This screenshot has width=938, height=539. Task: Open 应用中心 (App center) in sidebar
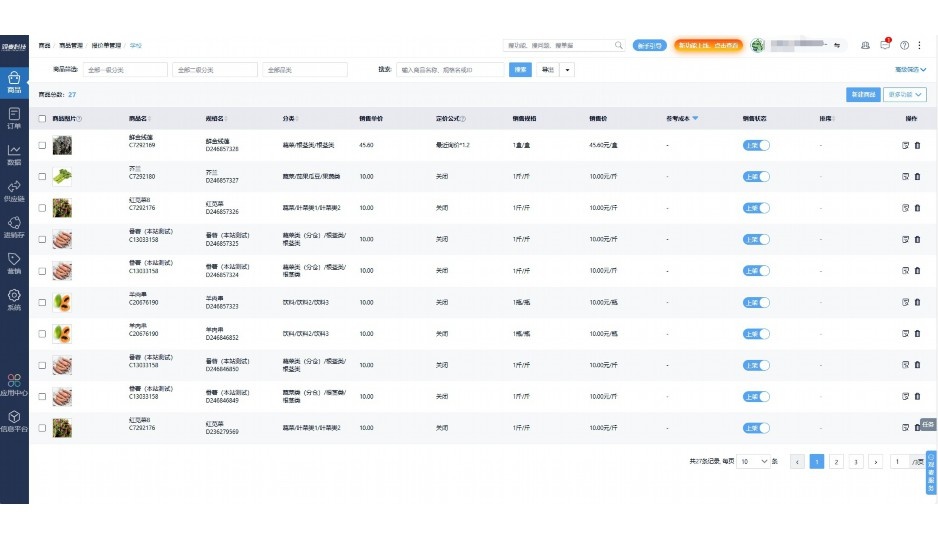pos(14,384)
